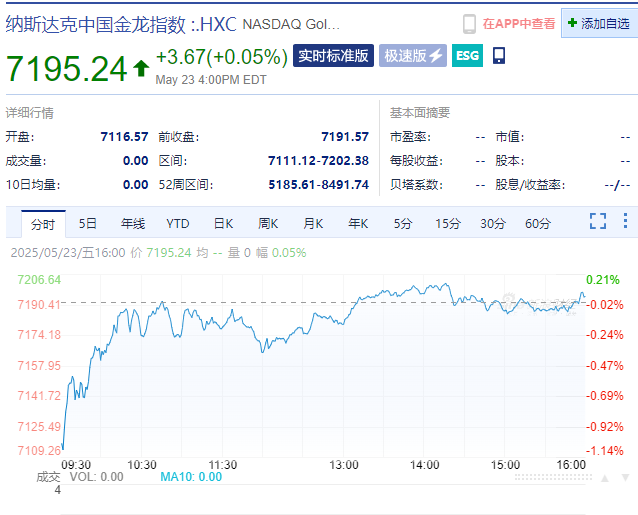Image resolution: width=638 pixels, height=515 pixels.
Task: Click the green plus icon in 添加自选
Action: (x=572, y=23)
